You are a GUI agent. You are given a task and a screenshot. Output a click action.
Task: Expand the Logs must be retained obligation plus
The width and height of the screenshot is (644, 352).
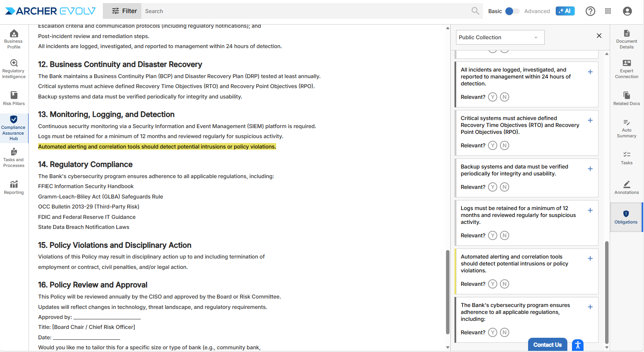tap(590, 210)
